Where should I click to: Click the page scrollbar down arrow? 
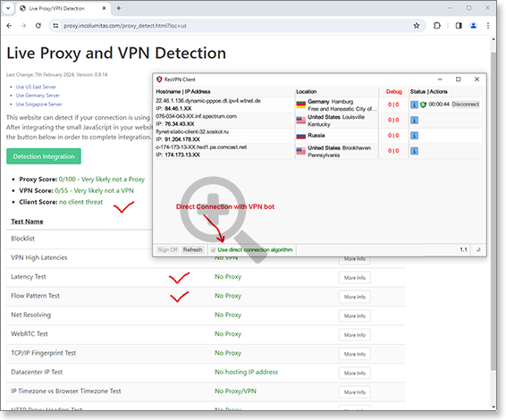click(493, 407)
